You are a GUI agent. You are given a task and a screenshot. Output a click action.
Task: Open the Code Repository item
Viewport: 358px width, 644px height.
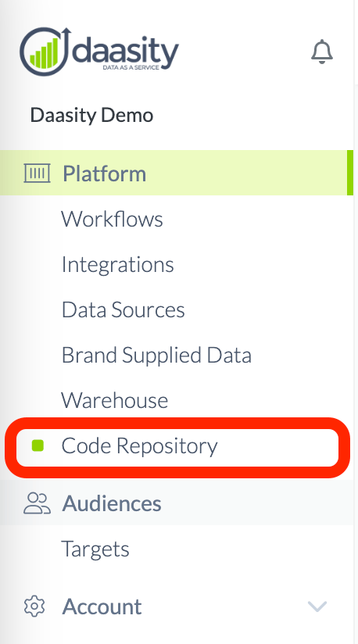(x=177, y=447)
